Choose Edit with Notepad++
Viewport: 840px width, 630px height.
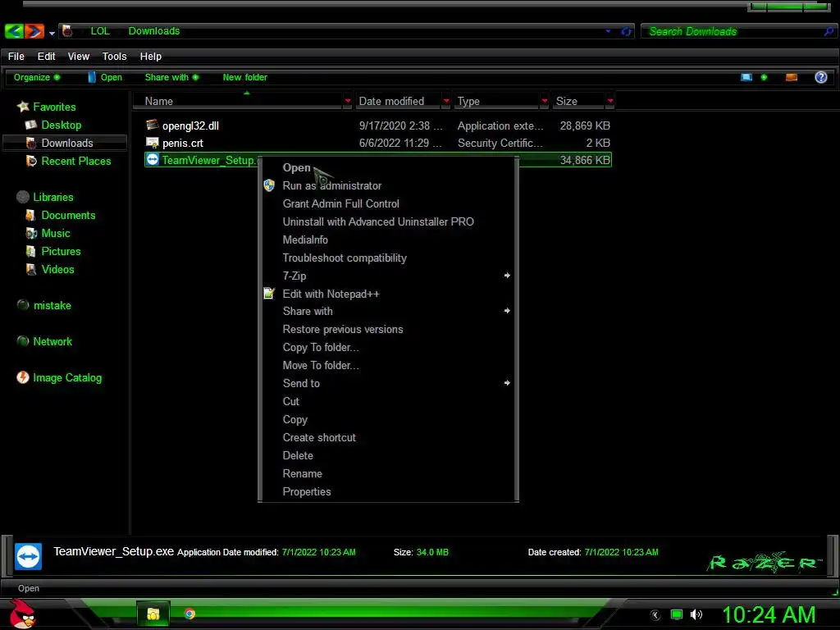coord(388,294)
